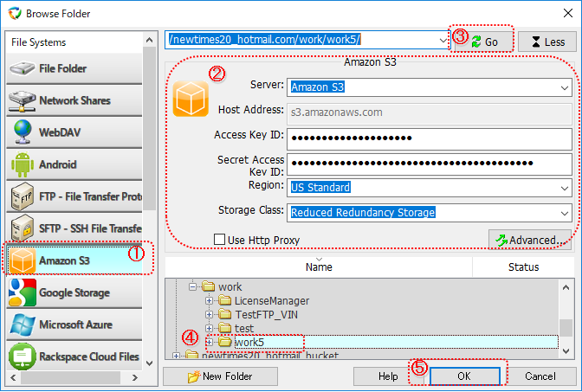Open the path history dropdown arrow
Image resolution: width=582 pixels, height=392 pixels.
click(x=443, y=40)
